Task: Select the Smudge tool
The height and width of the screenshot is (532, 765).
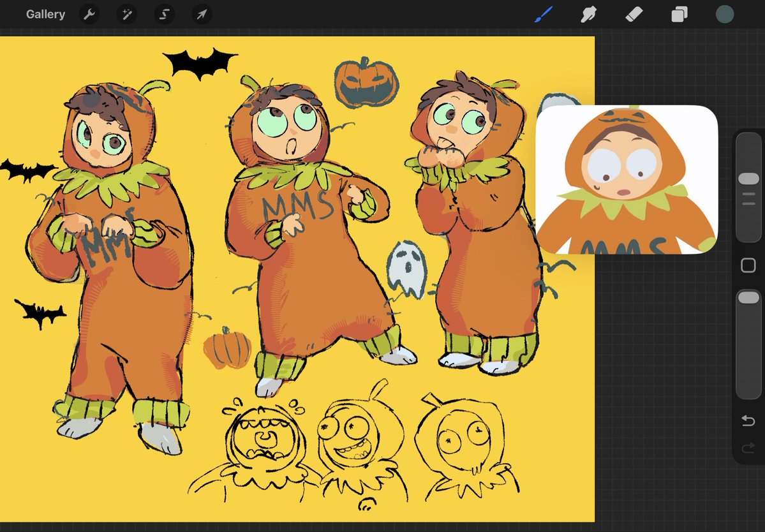Action: point(588,14)
